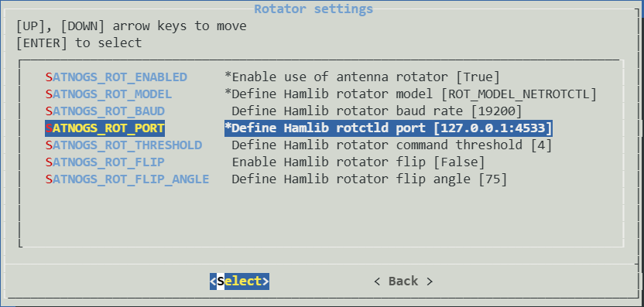Click the red S hotkey of SATNOGS_ROT_ENABLED
This screenshot has width=644, height=307.
pos(49,77)
